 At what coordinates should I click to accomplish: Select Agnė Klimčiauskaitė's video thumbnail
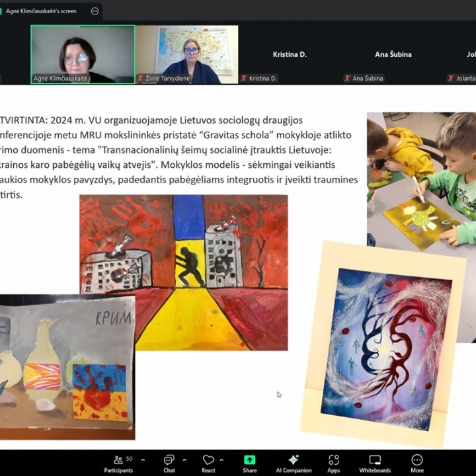[x=83, y=54]
